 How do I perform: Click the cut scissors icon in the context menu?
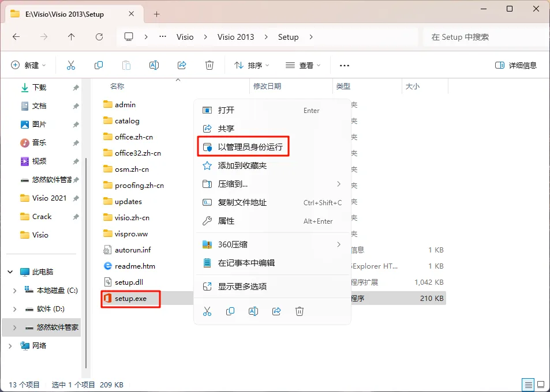[x=207, y=311]
